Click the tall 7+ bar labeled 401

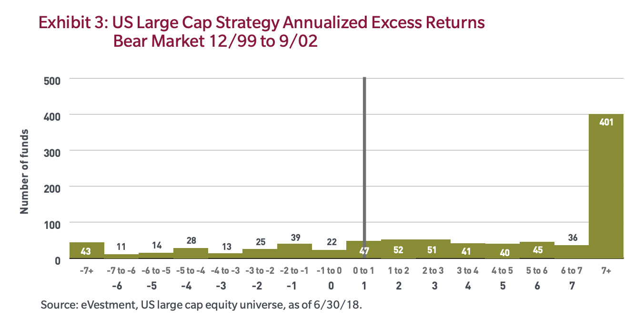pyautogui.click(x=606, y=186)
